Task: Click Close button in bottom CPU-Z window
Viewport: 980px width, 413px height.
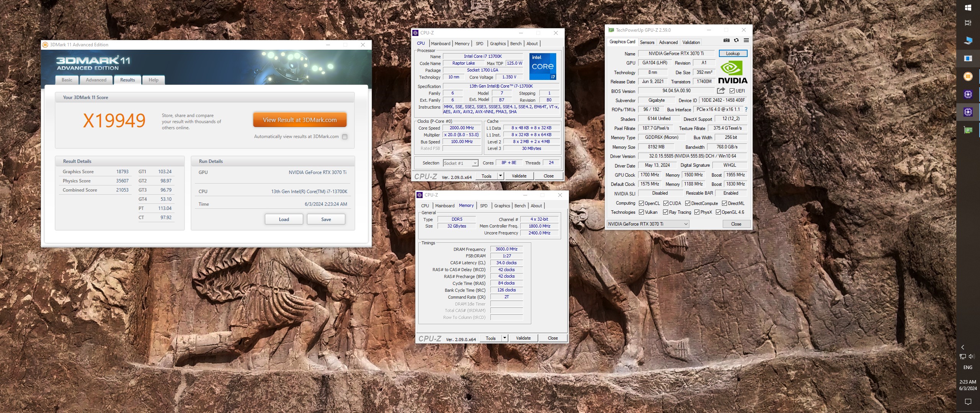Action: point(553,338)
